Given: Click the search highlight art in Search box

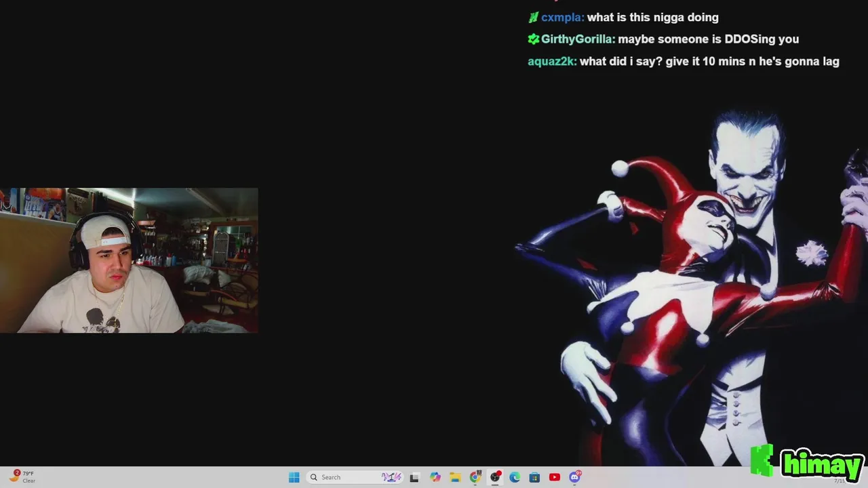Looking at the screenshot, I should point(391,477).
